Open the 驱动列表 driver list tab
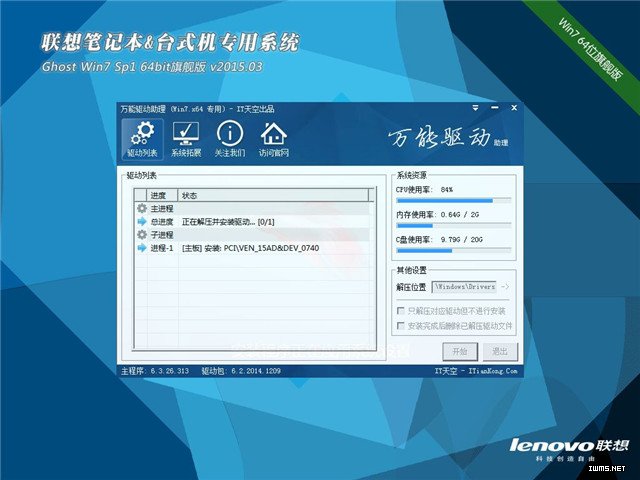 pos(142,139)
